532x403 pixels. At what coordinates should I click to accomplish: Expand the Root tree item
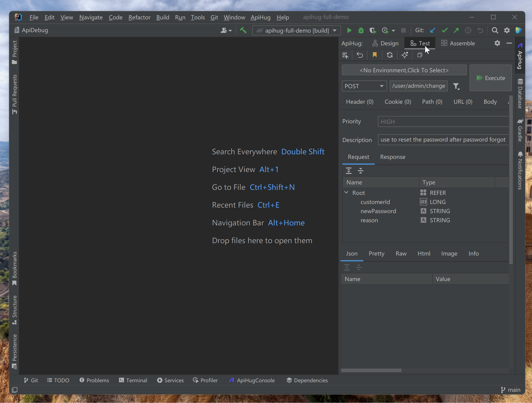click(x=347, y=193)
